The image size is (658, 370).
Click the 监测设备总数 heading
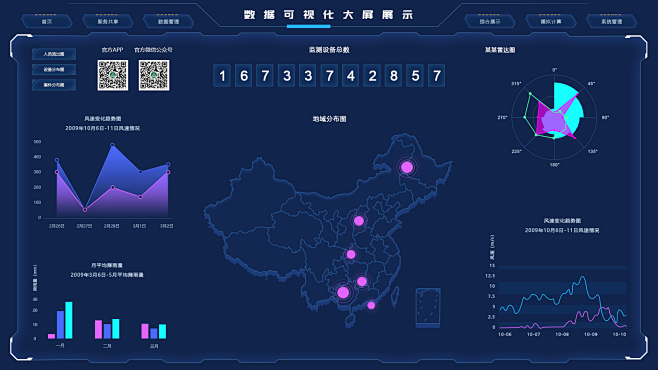pyautogui.click(x=329, y=50)
